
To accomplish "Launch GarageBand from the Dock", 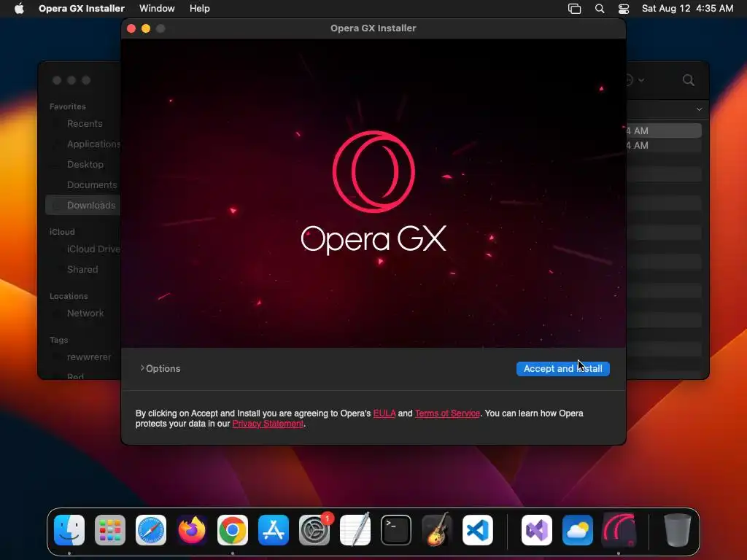I will tap(437, 530).
